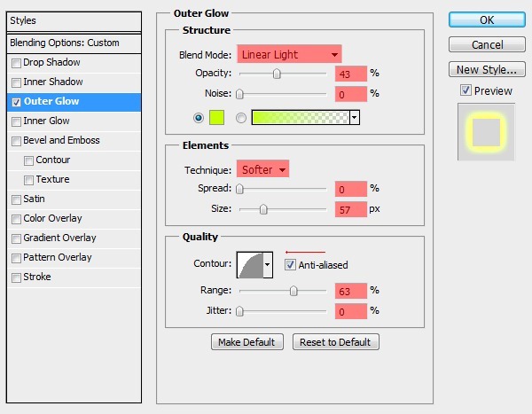The width and height of the screenshot is (532, 414).
Task: Click the Reset to Default button
Action: tap(335, 342)
